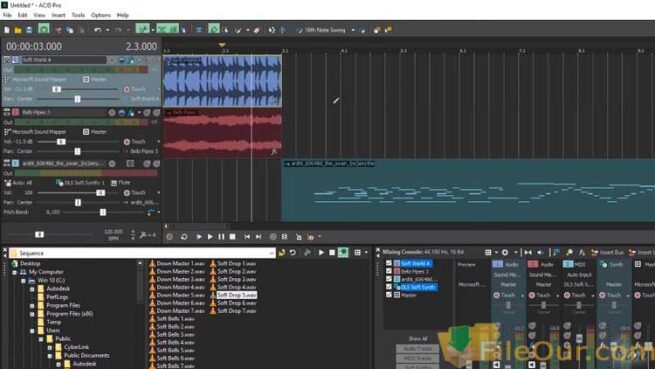Open the Undo history dropdown arrow
The height and width of the screenshot is (369, 655).
coord(107,30)
